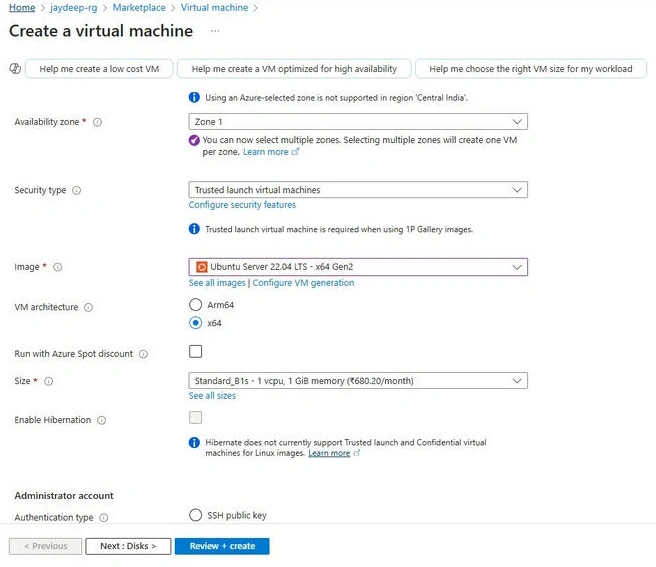Click info icon beside Trusted launch notice
The height and width of the screenshot is (567, 656).
click(x=194, y=229)
